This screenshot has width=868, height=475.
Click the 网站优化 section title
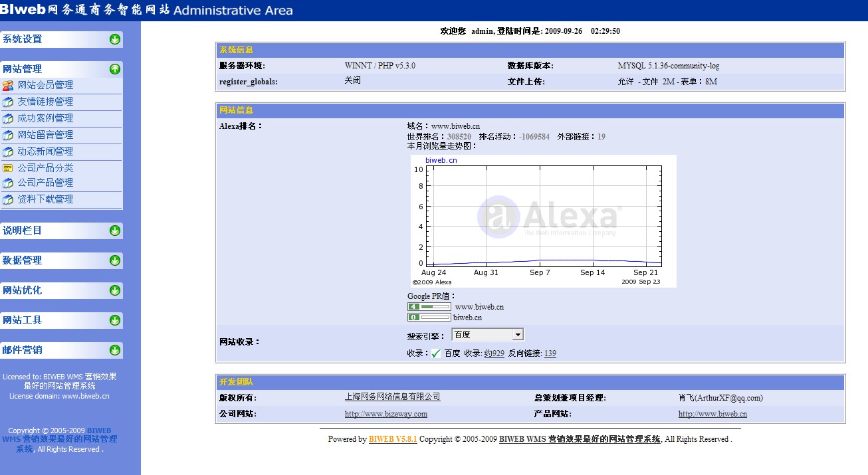[22, 290]
